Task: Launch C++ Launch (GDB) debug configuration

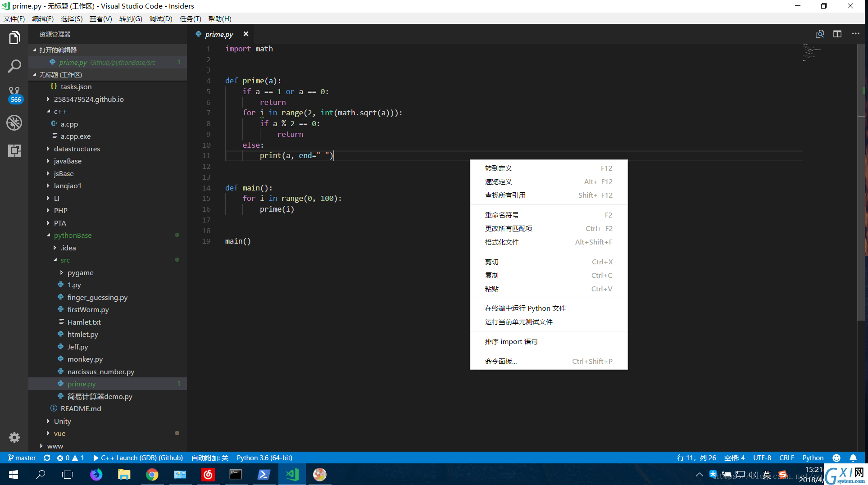Action: [x=138, y=458]
